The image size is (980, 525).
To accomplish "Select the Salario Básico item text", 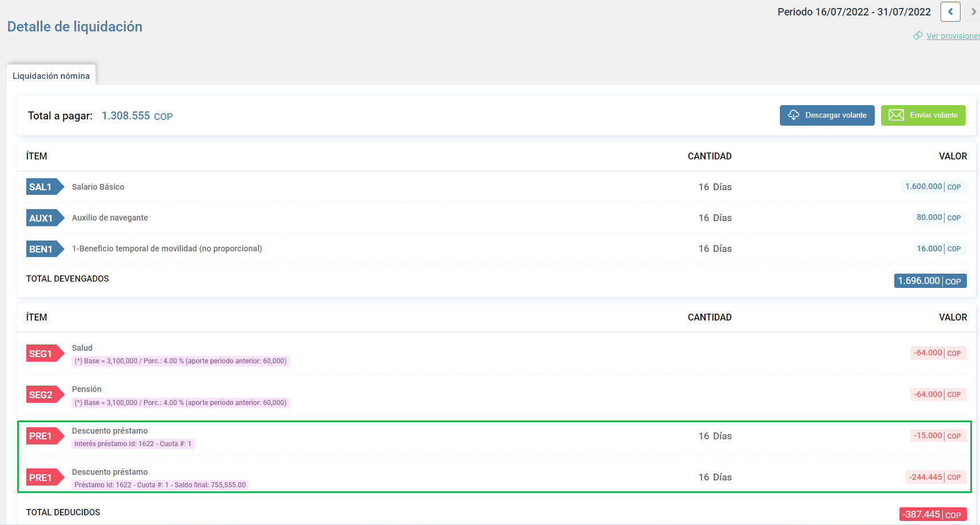I will pyautogui.click(x=98, y=187).
